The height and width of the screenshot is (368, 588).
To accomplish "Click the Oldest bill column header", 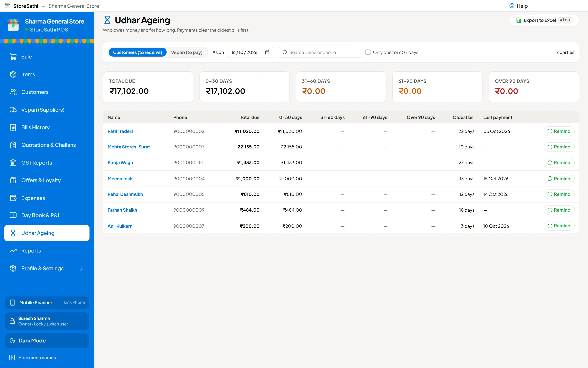I will click(x=463, y=117).
